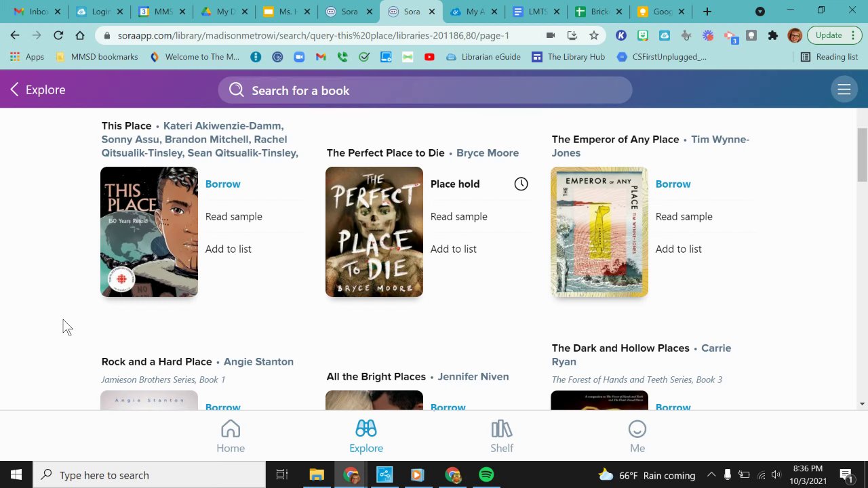Click the browser home icon
This screenshot has width=868, height=488.
80,35
